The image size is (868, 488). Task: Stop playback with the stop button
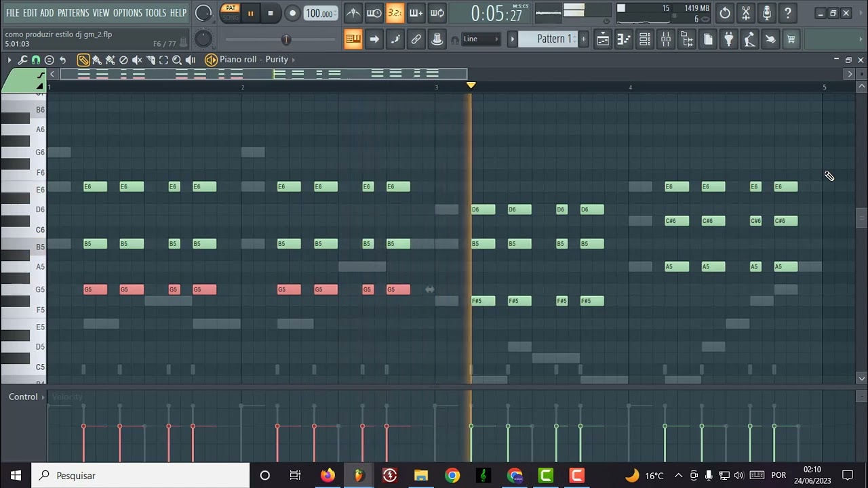271,13
